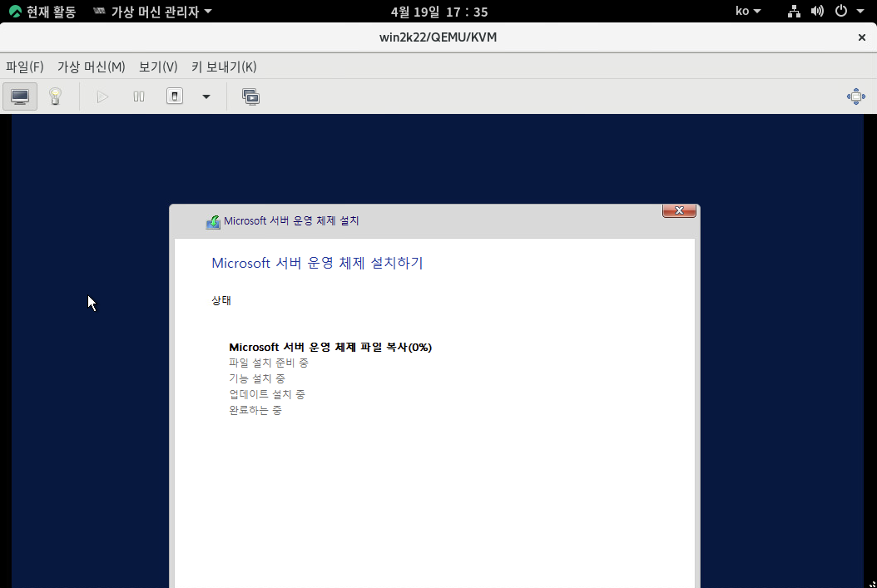
Task: Close the Microsoft 서버 운영 체제 설치 dialog
Action: click(679, 210)
